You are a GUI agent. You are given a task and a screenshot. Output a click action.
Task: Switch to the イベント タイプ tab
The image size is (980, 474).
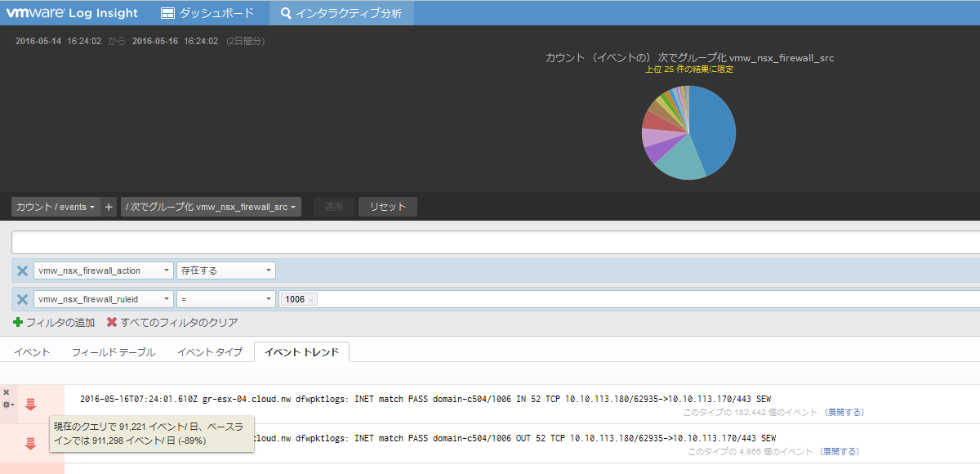click(x=210, y=352)
